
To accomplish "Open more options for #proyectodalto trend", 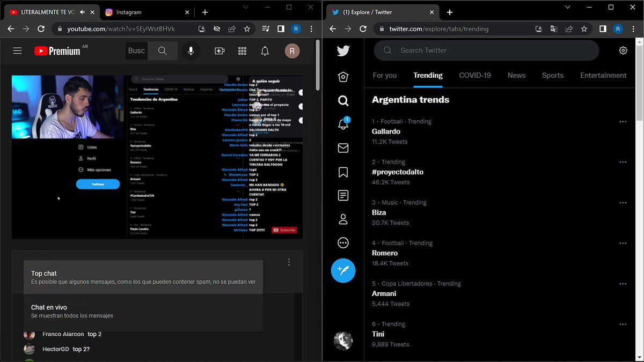I will 623,162.
